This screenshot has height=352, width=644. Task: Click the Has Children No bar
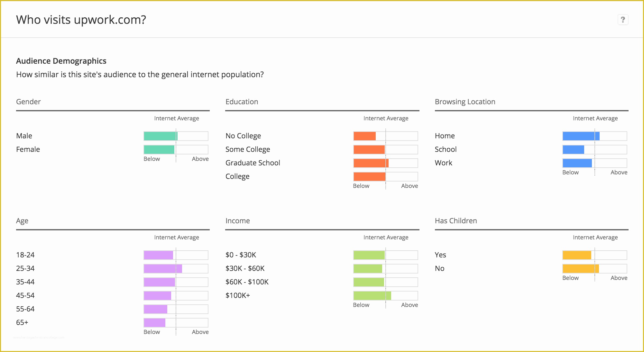click(595, 269)
